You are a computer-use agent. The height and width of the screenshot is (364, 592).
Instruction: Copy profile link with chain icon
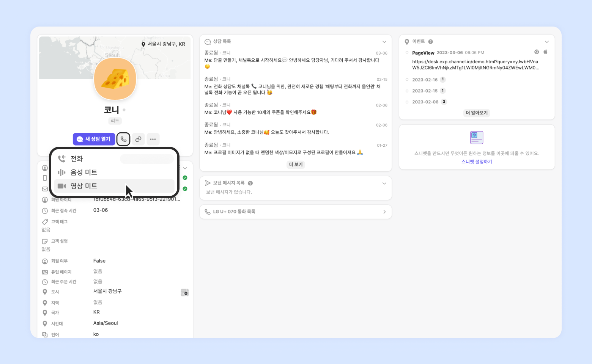pyautogui.click(x=139, y=139)
